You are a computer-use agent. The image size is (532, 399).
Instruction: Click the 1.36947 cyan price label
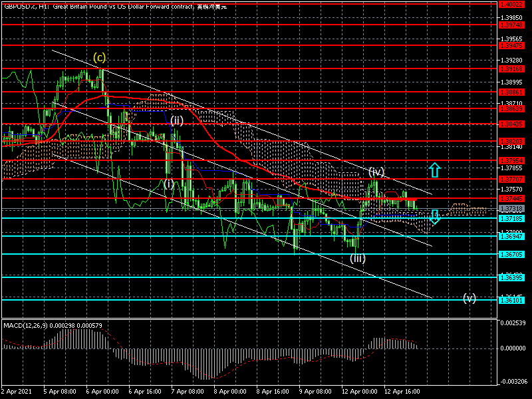tap(511, 237)
